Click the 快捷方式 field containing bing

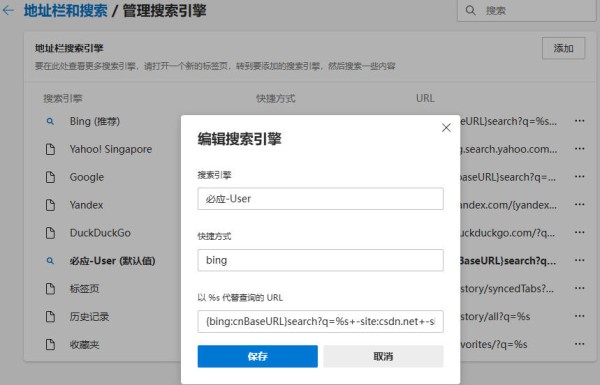tap(320, 260)
